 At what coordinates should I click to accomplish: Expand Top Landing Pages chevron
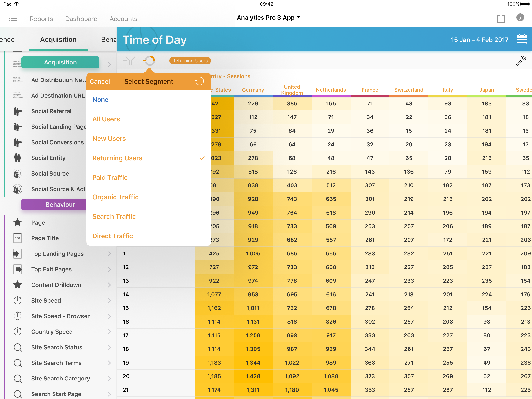[x=109, y=254]
